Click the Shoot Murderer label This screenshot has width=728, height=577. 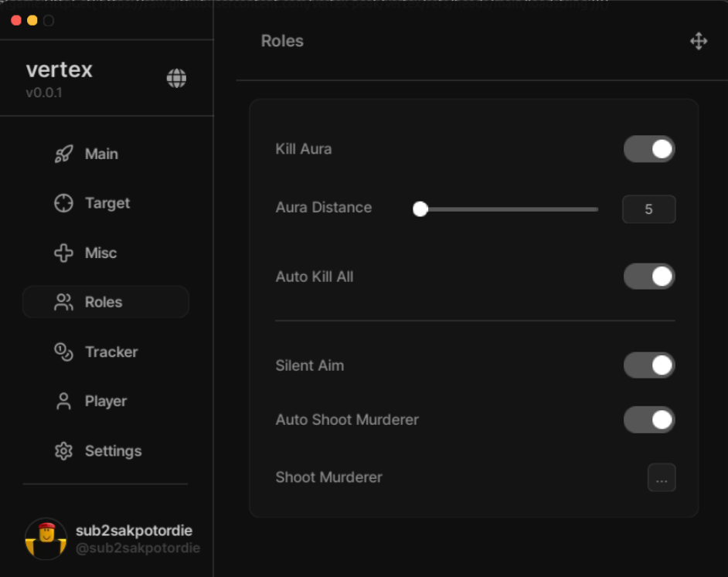[x=328, y=477]
